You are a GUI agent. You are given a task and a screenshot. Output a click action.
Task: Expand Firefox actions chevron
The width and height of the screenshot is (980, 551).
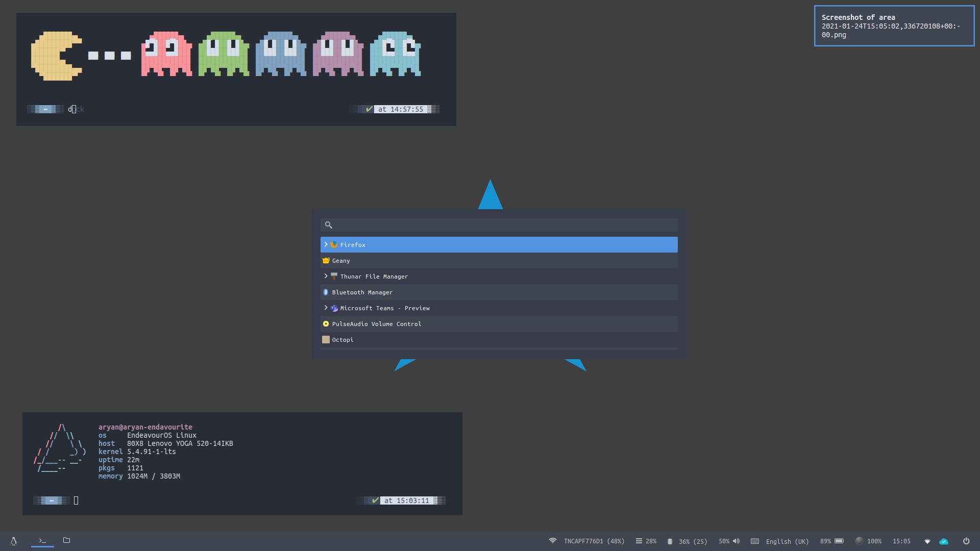[326, 244]
